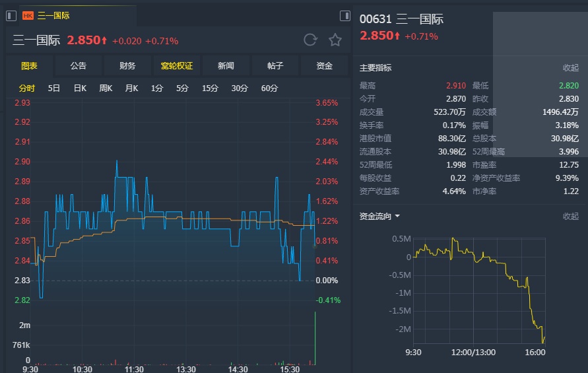The height and width of the screenshot is (373, 588).
Task: Choose the 15分 chart interval
Action: pyautogui.click(x=210, y=88)
